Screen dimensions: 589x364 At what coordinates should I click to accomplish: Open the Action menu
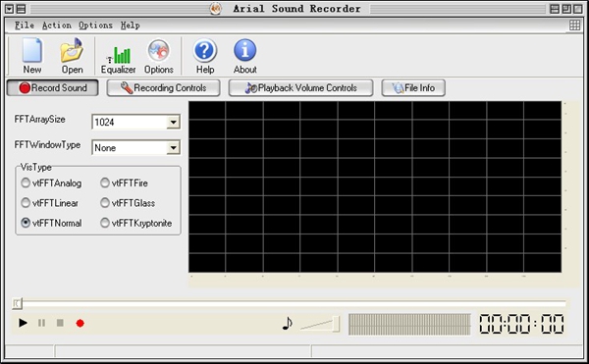click(57, 26)
